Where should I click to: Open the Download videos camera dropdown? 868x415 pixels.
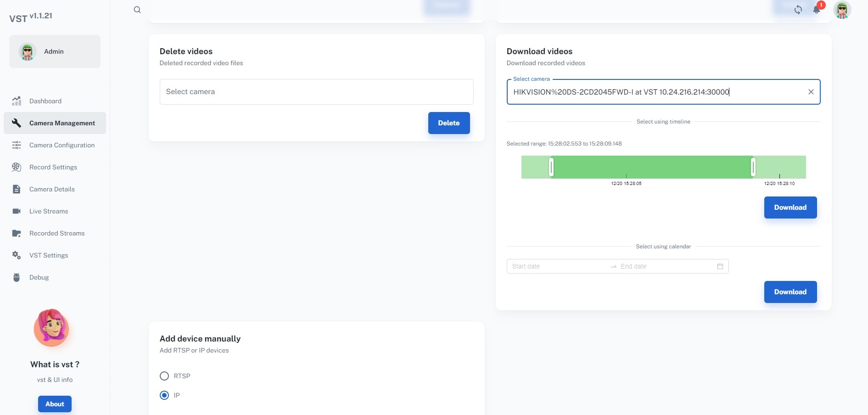click(656, 92)
